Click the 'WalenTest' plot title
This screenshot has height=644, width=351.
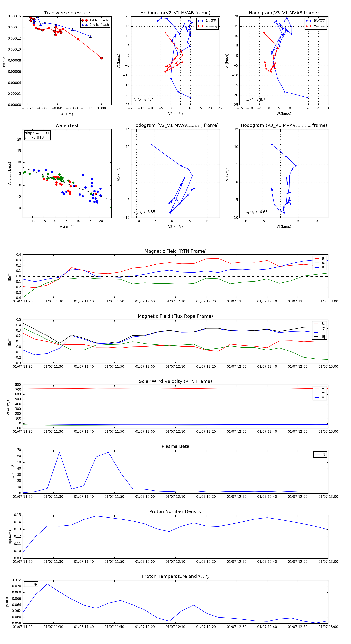pos(67,125)
